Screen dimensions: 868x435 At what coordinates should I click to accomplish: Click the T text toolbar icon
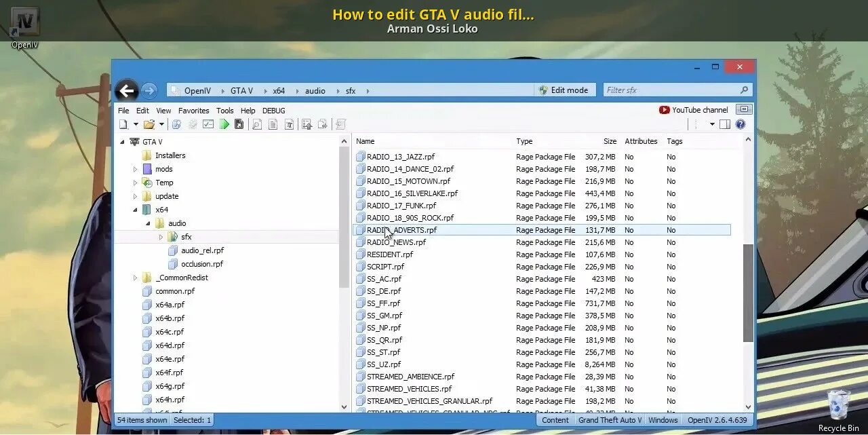(x=289, y=124)
